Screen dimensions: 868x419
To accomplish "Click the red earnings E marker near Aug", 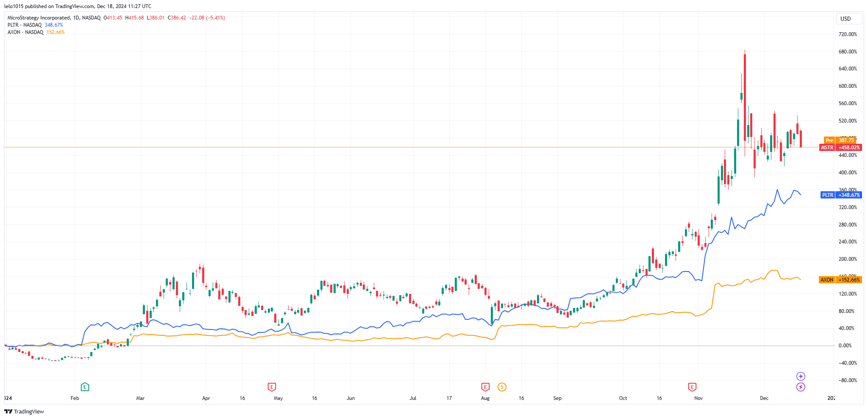I will [485, 387].
